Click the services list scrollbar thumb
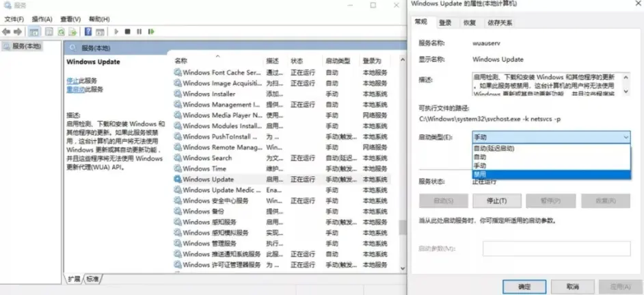The image size is (644, 295). [402, 227]
